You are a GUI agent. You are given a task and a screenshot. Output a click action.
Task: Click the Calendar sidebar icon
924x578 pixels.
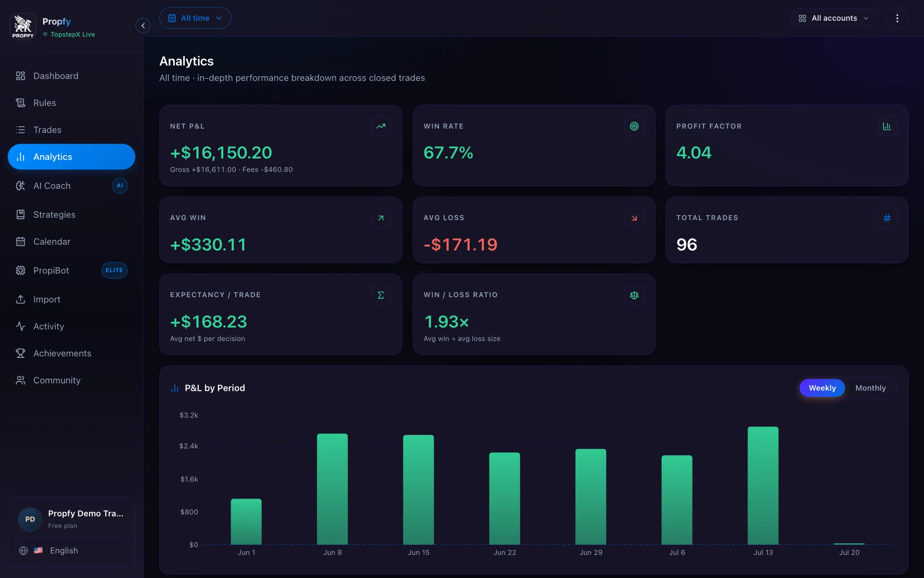pyautogui.click(x=20, y=241)
